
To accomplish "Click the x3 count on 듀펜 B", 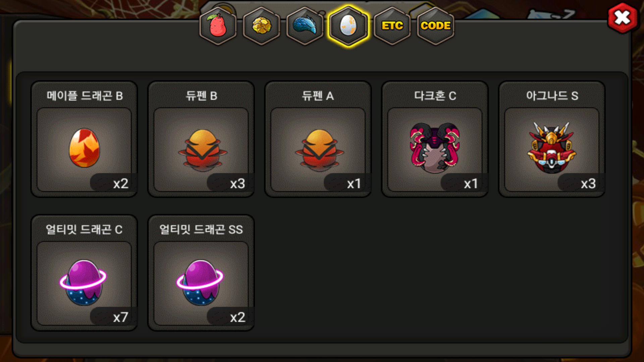I will pyautogui.click(x=237, y=184).
